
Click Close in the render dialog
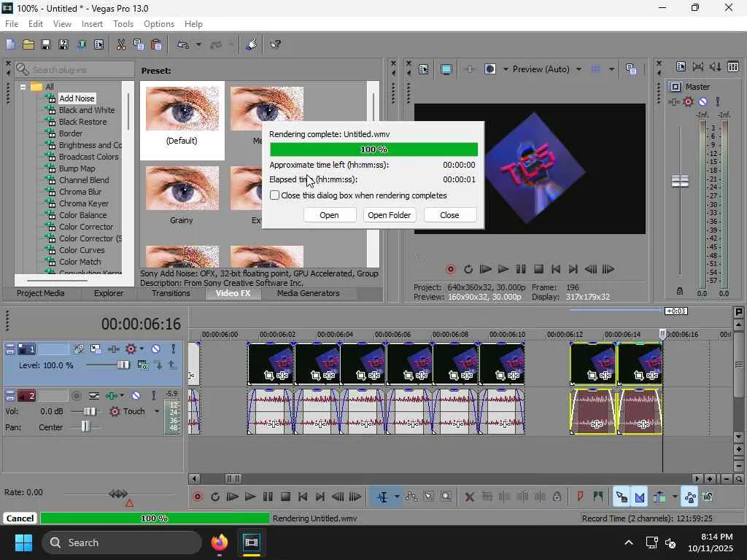[x=449, y=215]
